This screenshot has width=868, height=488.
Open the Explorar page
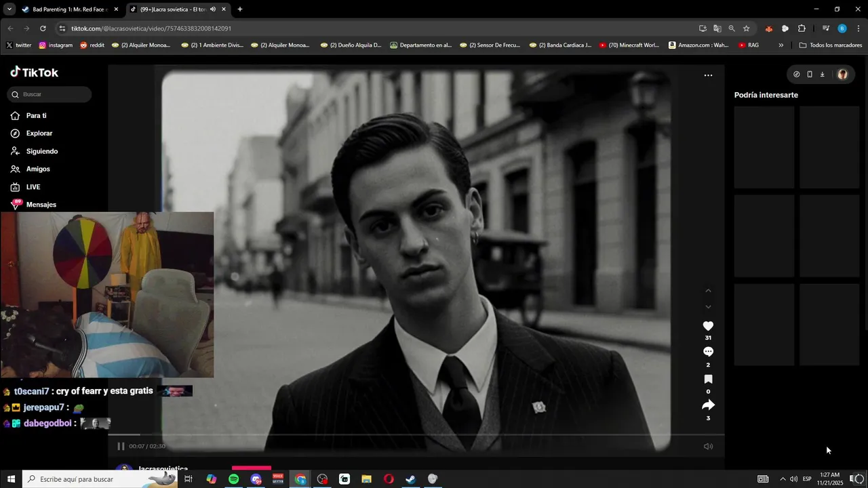point(39,134)
